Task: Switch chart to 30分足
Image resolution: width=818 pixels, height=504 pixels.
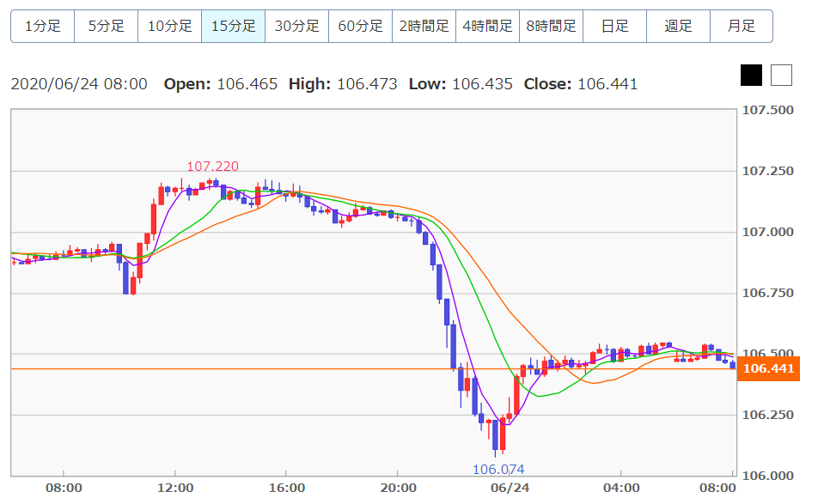Action: coord(297,26)
